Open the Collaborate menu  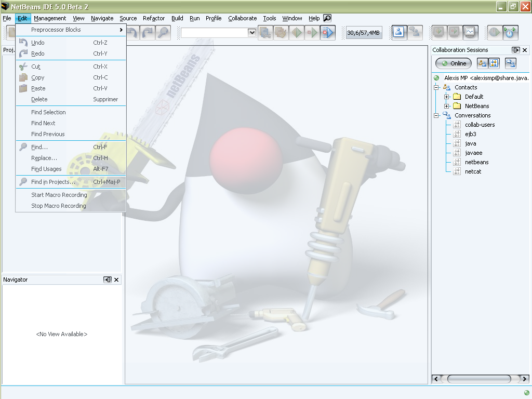click(242, 18)
